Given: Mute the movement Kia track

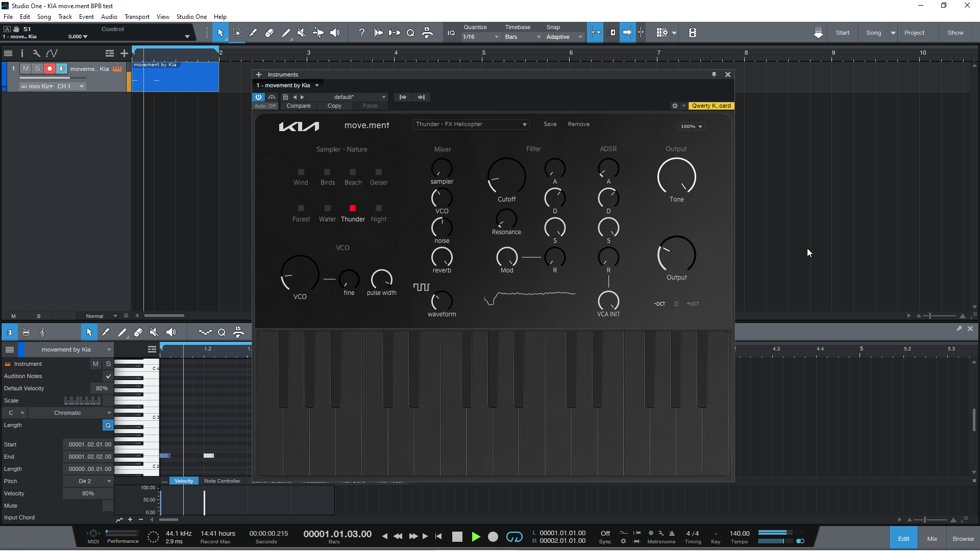Looking at the screenshot, I should (26, 68).
